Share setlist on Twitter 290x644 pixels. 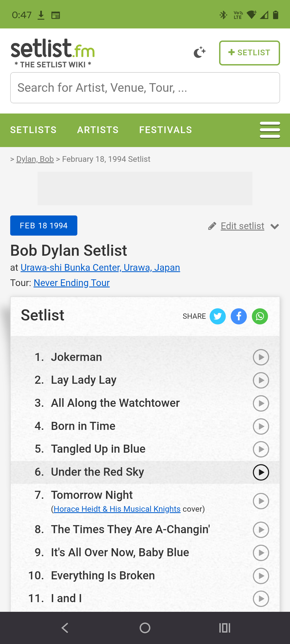[x=218, y=316]
